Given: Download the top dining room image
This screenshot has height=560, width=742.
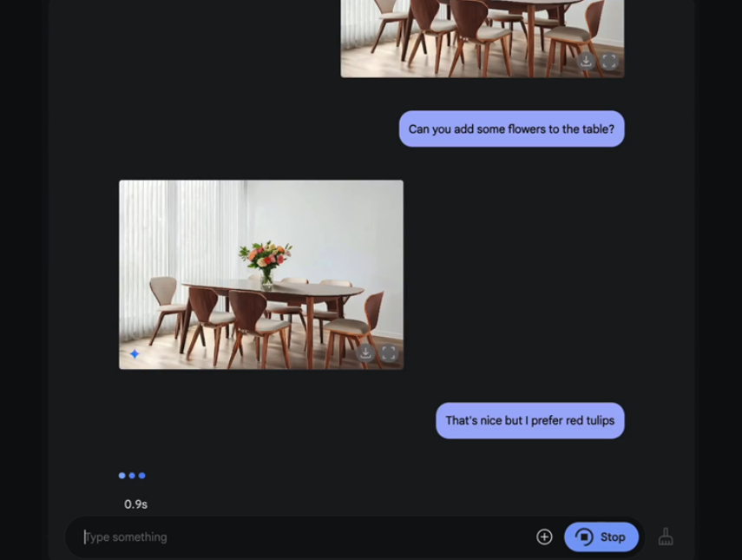Looking at the screenshot, I should (586, 61).
